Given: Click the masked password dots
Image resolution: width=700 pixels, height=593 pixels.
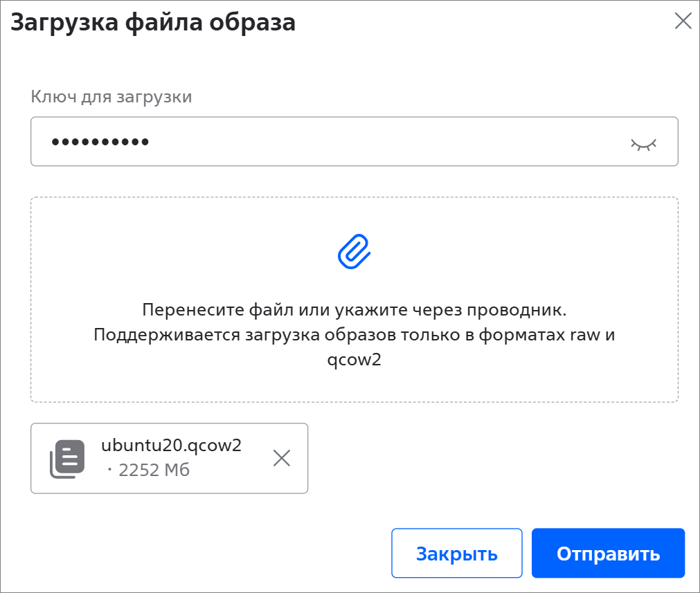Looking at the screenshot, I should [100, 142].
